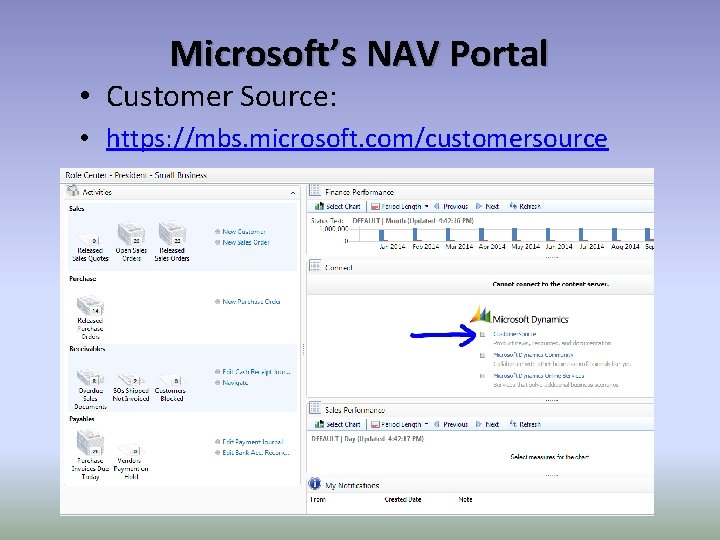Open Period Length dropdown in Finance Performance
Viewport: 720px width, 540px height.
point(400,206)
